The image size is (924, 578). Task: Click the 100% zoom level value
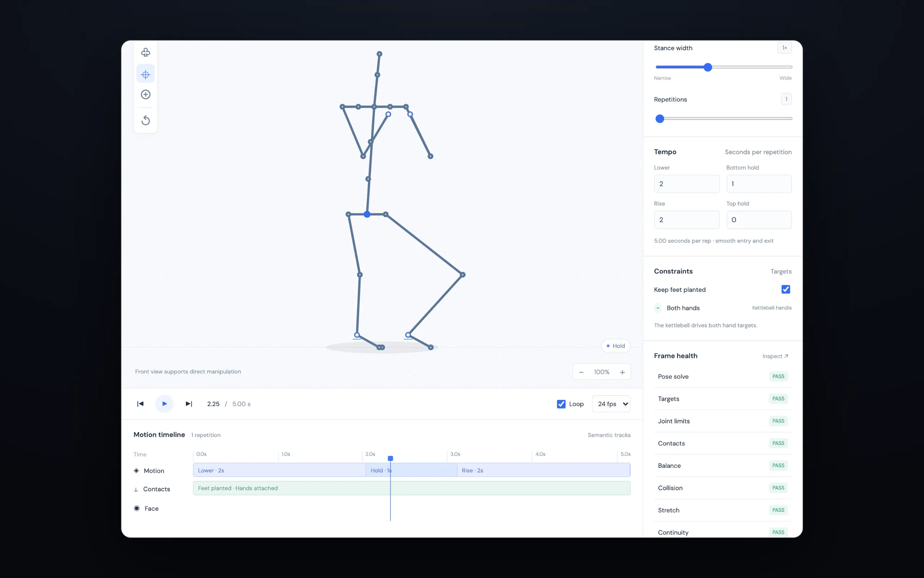(601, 372)
